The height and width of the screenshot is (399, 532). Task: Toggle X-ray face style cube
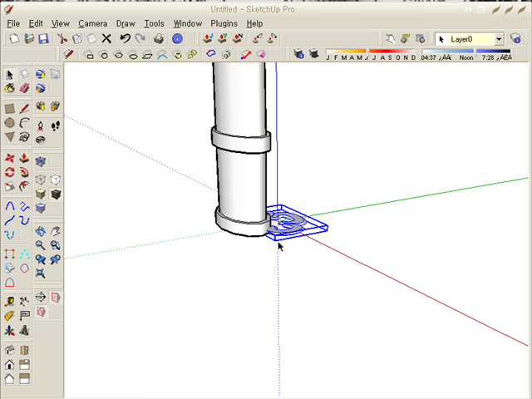(41, 161)
